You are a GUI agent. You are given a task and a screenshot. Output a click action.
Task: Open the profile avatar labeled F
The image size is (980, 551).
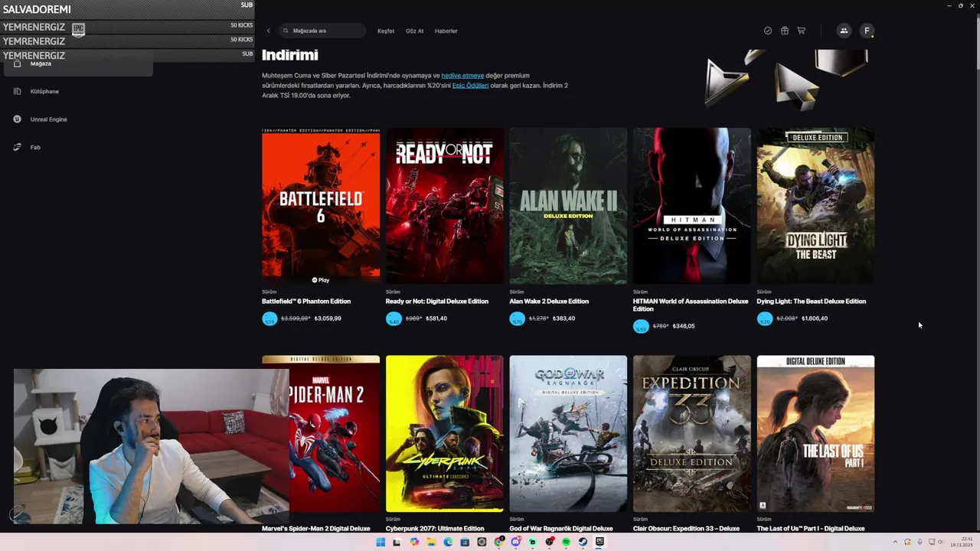[x=867, y=31]
